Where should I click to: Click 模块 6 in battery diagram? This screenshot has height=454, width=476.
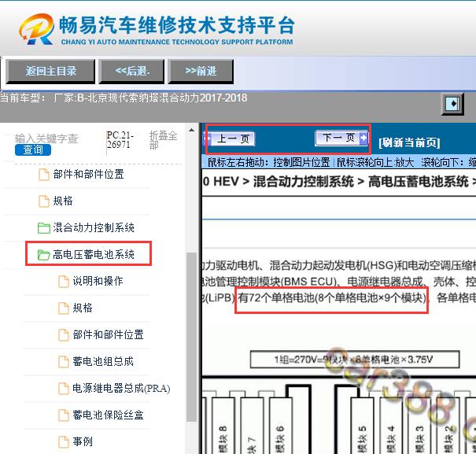(x=280, y=439)
